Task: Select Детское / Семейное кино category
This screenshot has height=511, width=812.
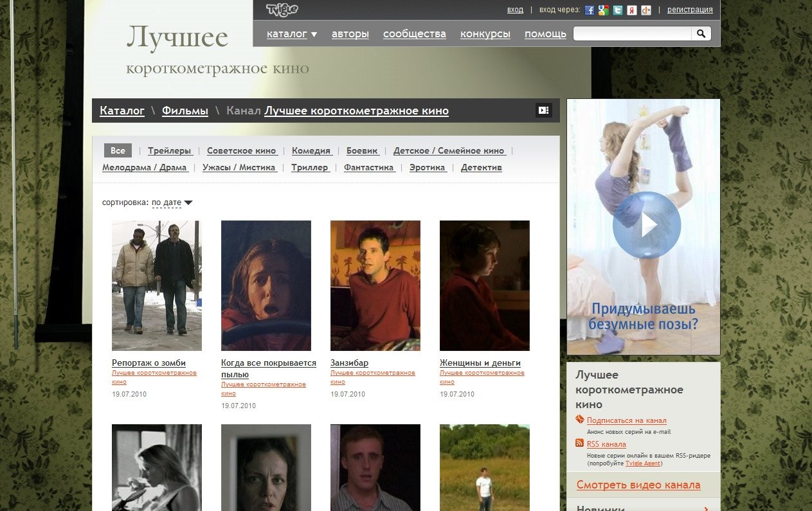Action: point(449,150)
